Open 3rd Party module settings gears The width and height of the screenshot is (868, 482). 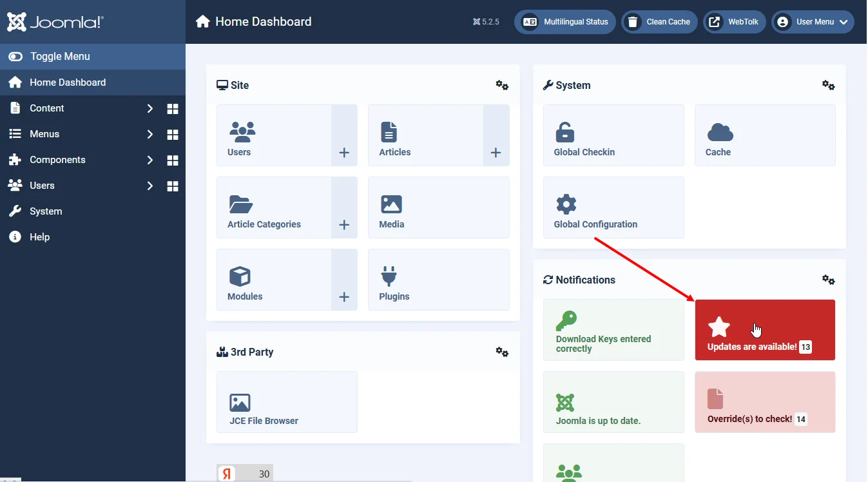[x=502, y=352]
